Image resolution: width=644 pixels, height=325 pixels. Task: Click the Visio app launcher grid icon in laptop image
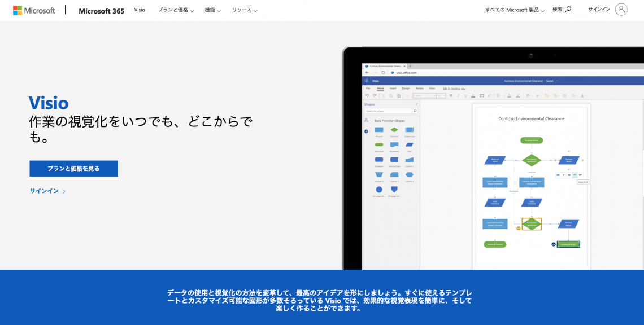[x=367, y=81]
